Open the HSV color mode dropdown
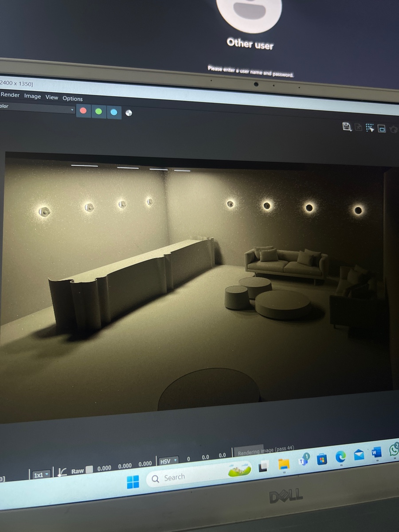The width and height of the screenshot is (399, 532). click(168, 461)
